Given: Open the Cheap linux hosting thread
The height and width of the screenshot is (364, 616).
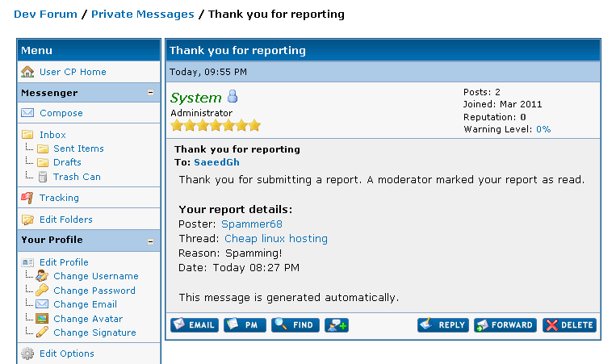Looking at the screenshot, I should [x=276, y=239].
